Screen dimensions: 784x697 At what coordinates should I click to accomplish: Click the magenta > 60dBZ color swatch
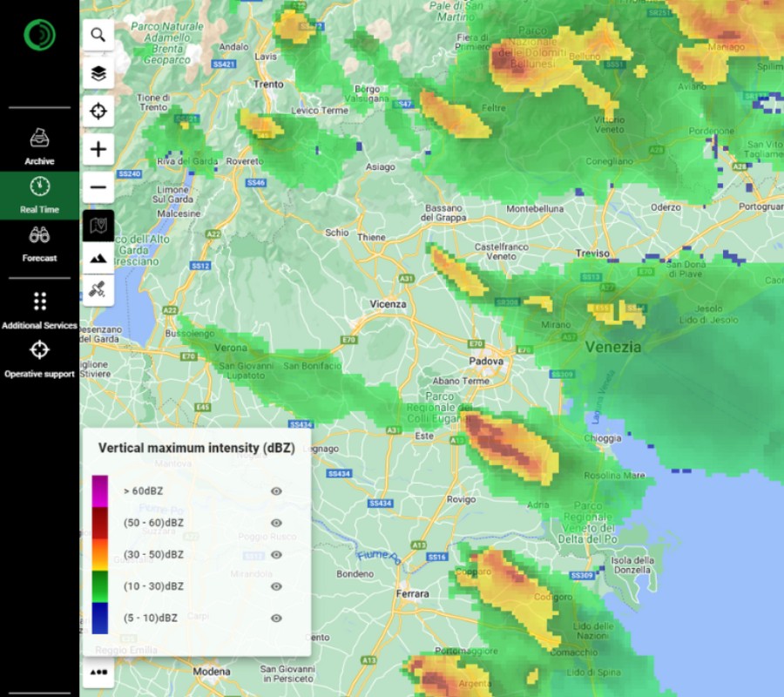[100, 491]
